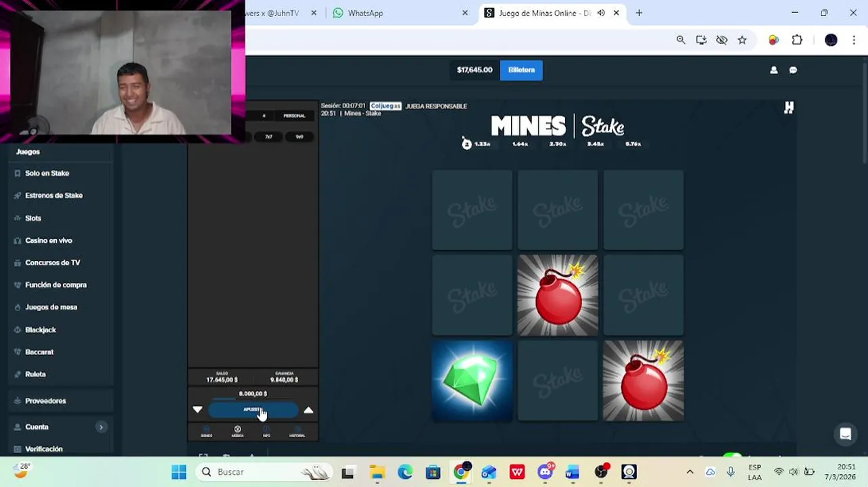
Task: Open Función de compra category
Action: tap(55, 285)
